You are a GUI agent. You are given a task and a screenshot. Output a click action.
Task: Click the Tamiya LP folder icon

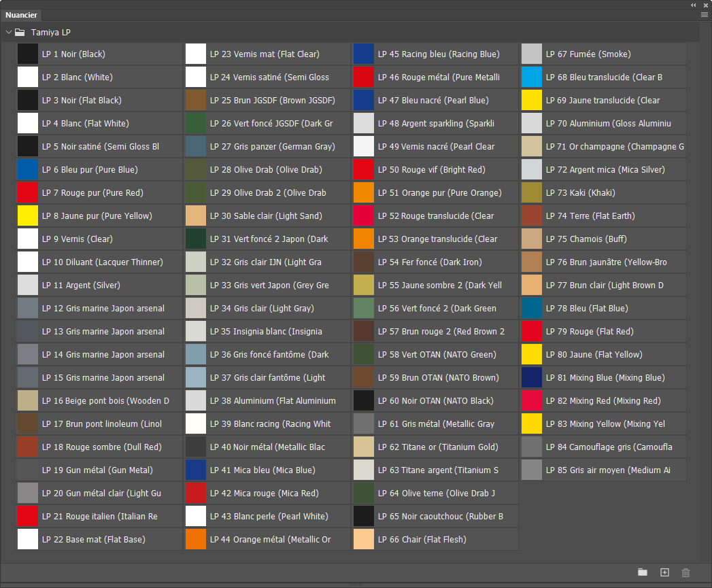click(x=20, y=32)
